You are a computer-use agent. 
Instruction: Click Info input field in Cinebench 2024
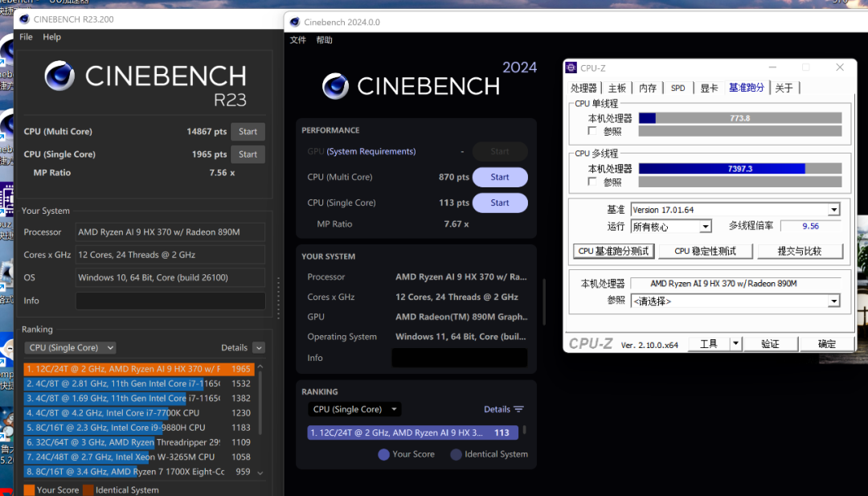[460, 358]
